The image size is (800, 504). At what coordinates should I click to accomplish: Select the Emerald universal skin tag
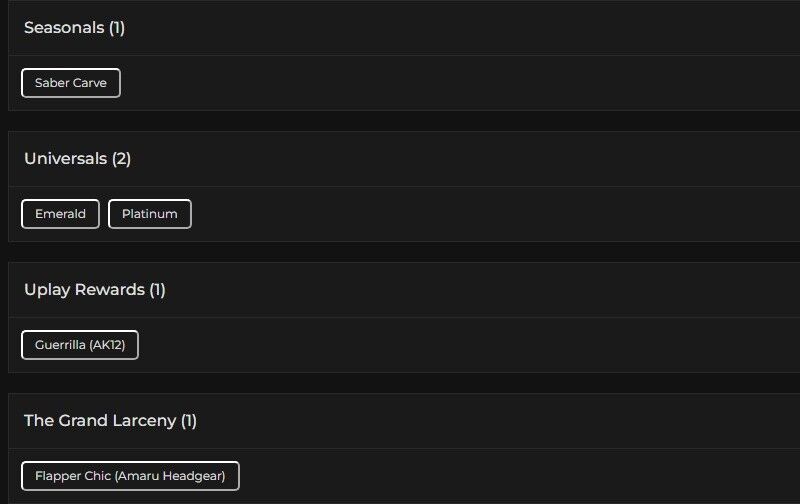pos(60,214)
